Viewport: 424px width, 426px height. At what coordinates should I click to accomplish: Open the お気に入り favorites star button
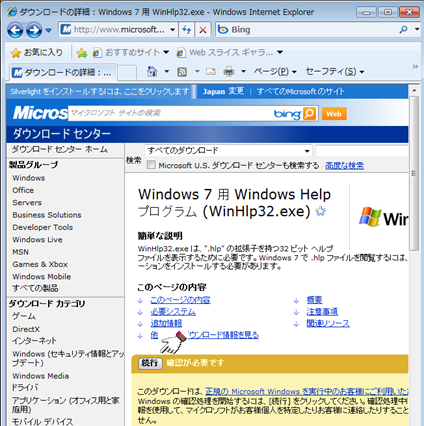click(37, 52)
